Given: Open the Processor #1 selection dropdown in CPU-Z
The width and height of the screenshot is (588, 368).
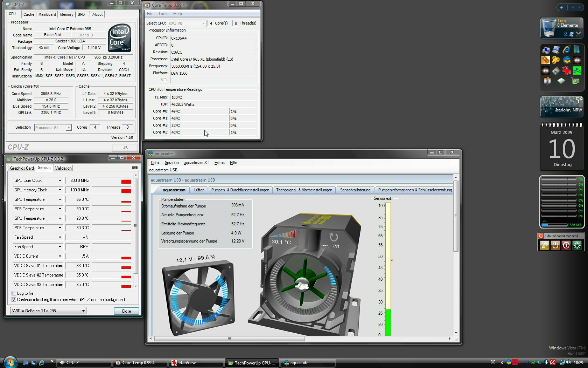Looking at the screenshot, I should tap(53, 128).
